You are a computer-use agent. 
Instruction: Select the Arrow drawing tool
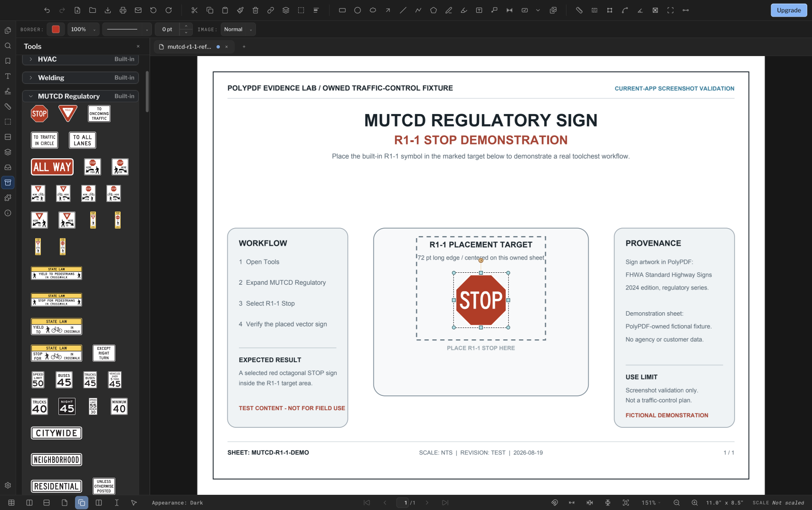click(388, 10)
